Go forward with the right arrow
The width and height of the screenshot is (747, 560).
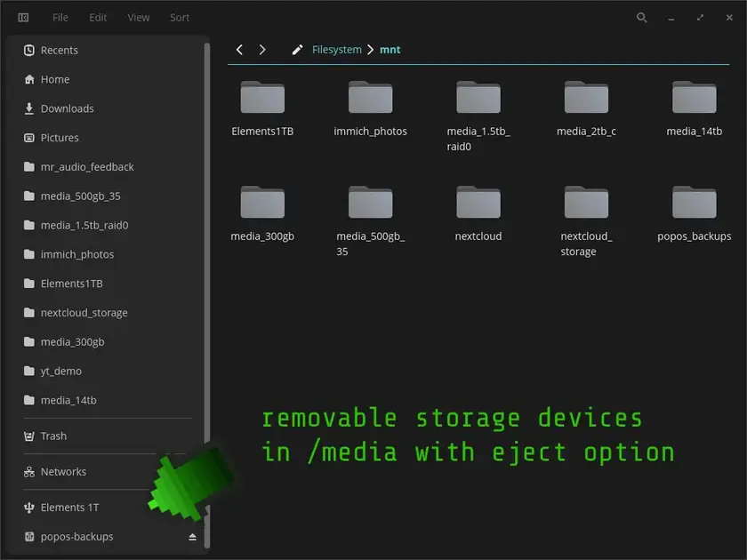click(262, 50)
